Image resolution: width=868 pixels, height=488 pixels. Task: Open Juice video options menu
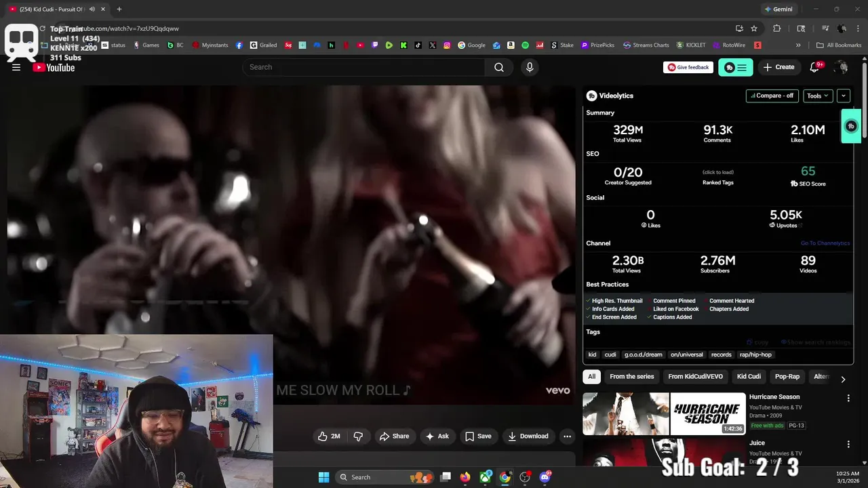848,445
